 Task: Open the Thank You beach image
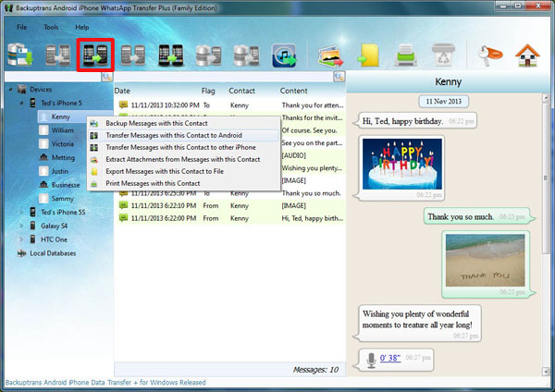[485, 260]
